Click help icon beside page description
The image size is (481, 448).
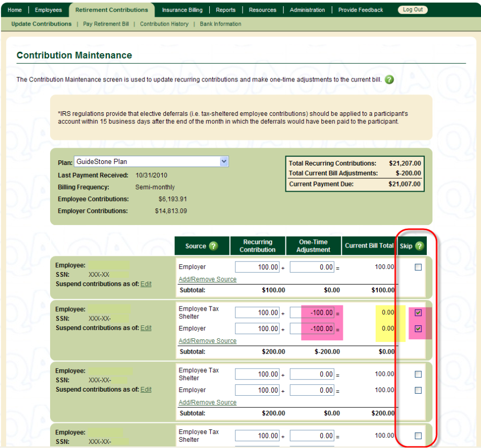point(389,80)
